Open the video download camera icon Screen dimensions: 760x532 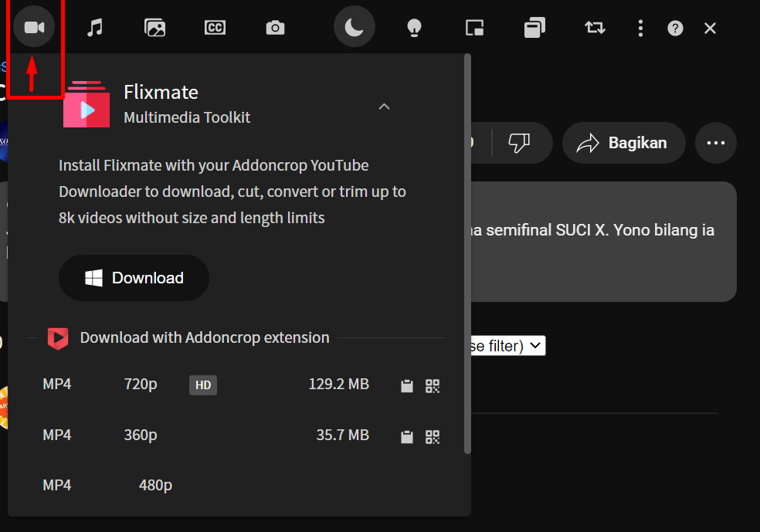pos(34,27)
